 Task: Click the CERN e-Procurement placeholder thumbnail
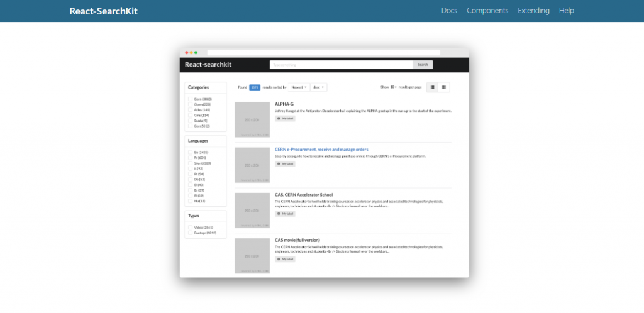pyautogui.click(x=252, y=165)
